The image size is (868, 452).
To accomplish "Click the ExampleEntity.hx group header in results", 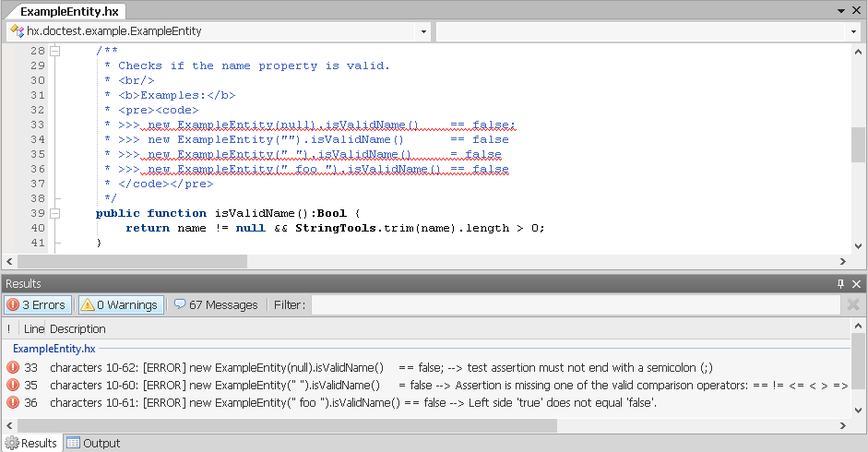I will (54, 349).
